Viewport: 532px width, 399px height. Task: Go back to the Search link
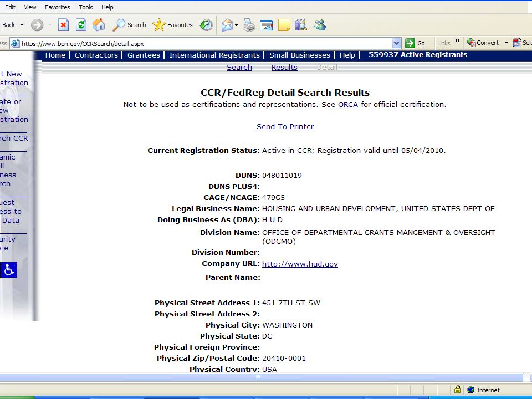pyautogui.click(x=239, y=68)
